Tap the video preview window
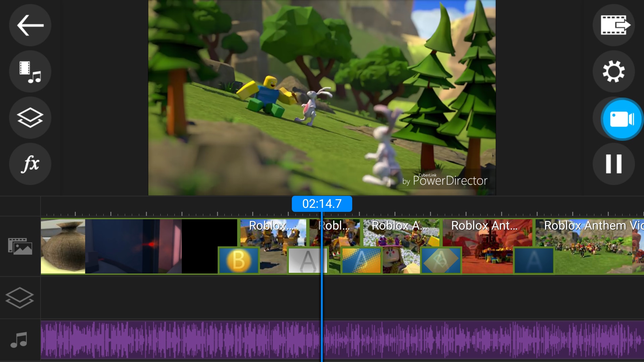Viewport: 644px width, 362px height. click(322, 98)
